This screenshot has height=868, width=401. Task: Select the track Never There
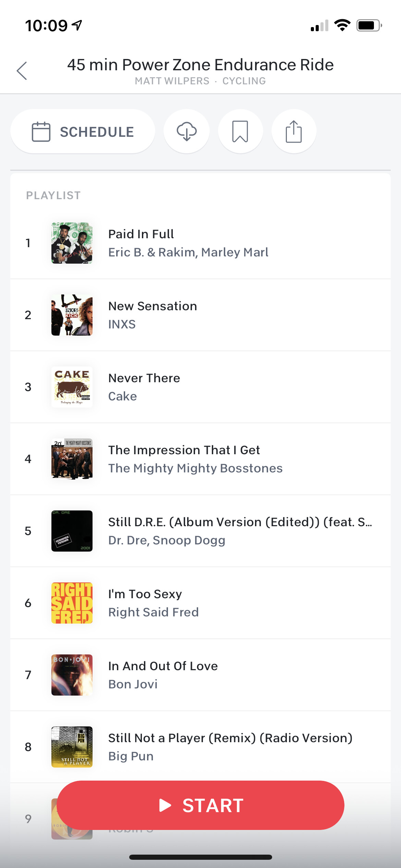pos(144,378)
